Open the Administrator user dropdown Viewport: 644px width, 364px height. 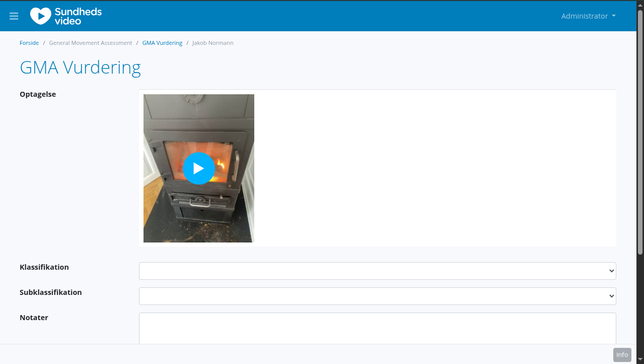pyautogui.click(x=589, y=16)
